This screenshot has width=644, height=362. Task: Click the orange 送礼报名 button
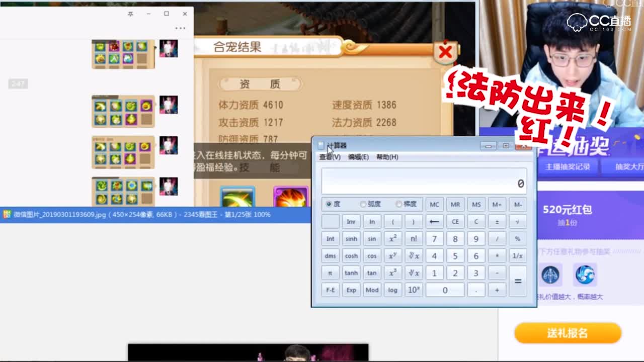[568, 333]
